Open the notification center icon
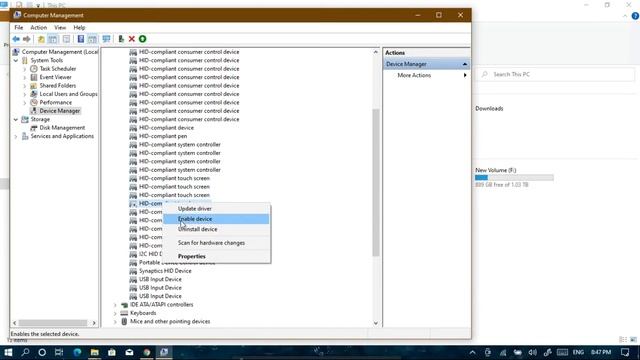640x360 pixels. coord(625,352)
